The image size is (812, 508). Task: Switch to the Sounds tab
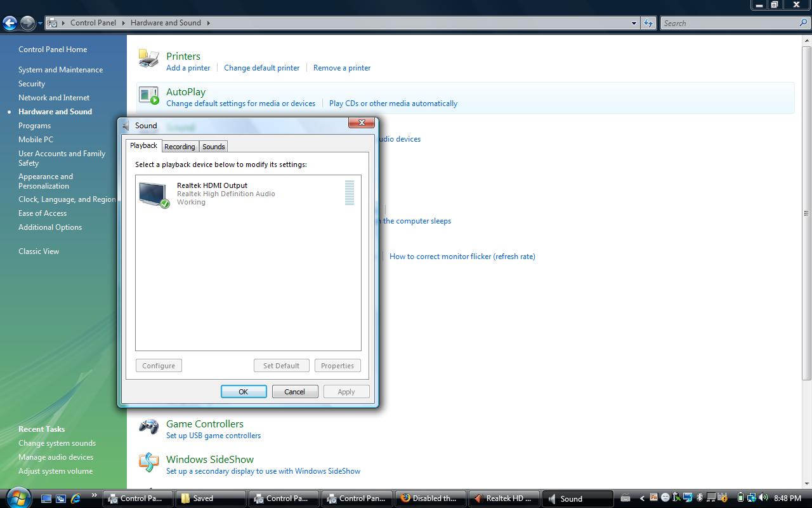click(x=214, y=147)
